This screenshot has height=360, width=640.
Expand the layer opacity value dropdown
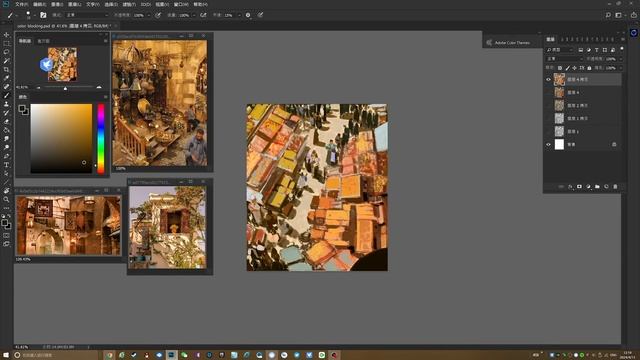tap(620, 59)
